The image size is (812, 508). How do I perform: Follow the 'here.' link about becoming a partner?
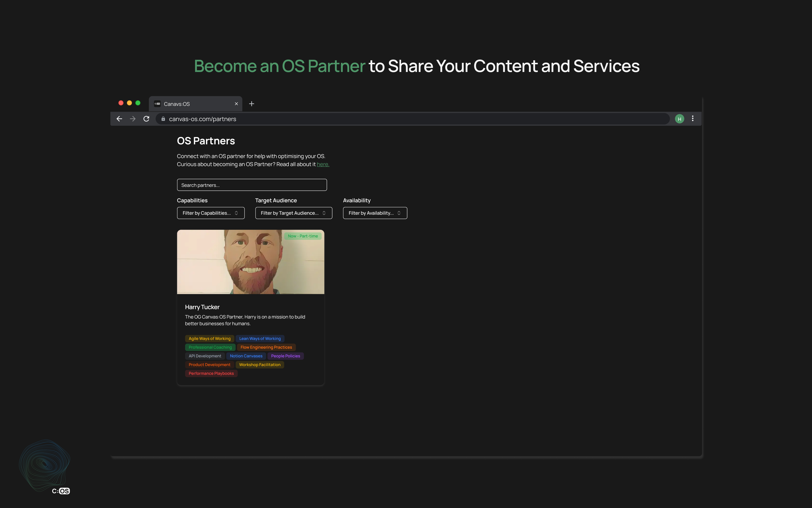click(x=323, y=164)
